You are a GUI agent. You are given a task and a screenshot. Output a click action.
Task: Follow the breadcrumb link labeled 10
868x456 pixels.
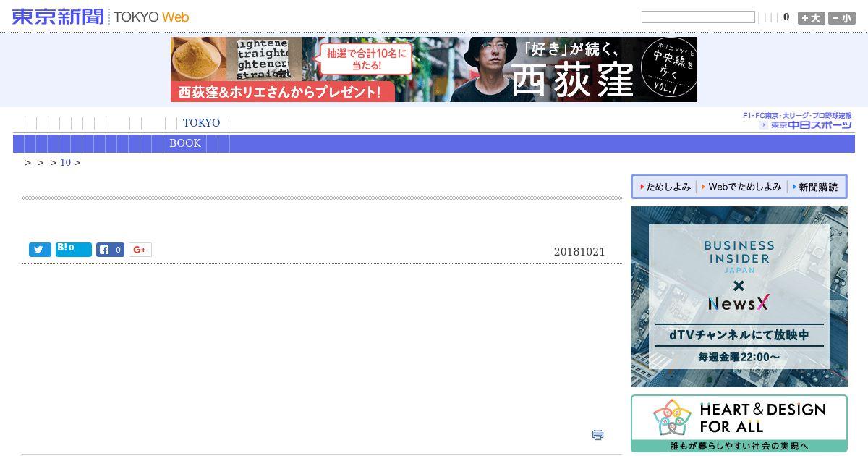[65, 162]
